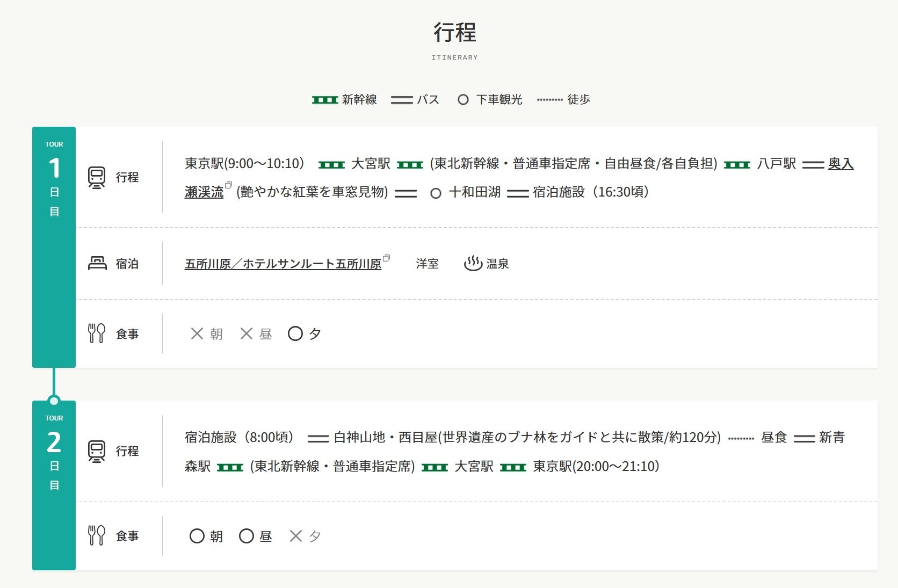
Task: Click the green Shinkansen legend icon
Action: tap(325, 100)
